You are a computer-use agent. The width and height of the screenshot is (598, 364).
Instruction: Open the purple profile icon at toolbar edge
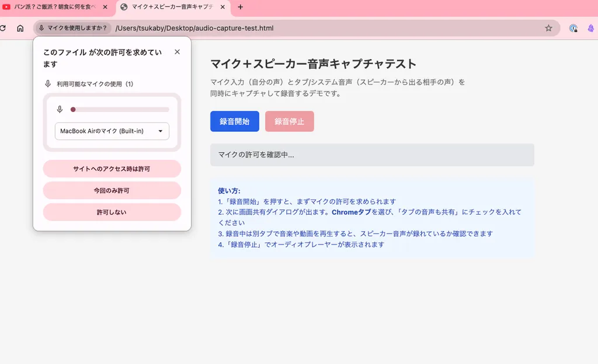[592, 28]
